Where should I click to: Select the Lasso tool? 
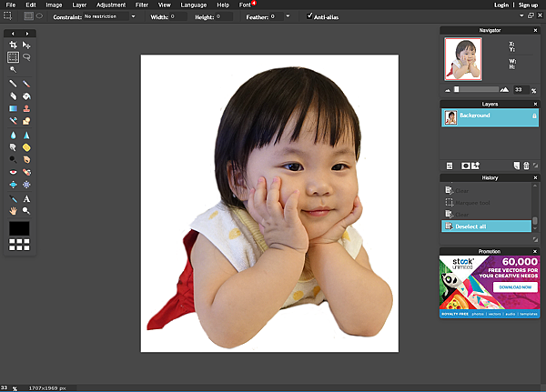(x=26, y=57)
